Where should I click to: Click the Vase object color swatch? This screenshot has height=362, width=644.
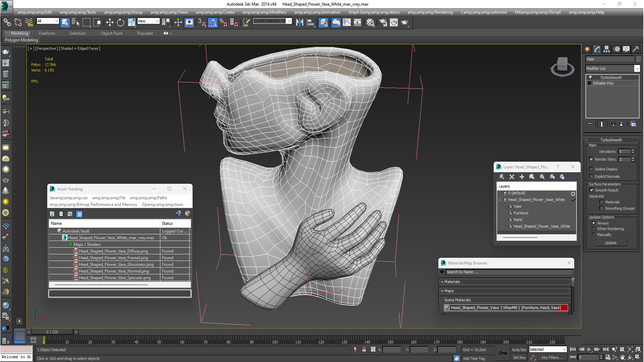click(x=638, y=59)
